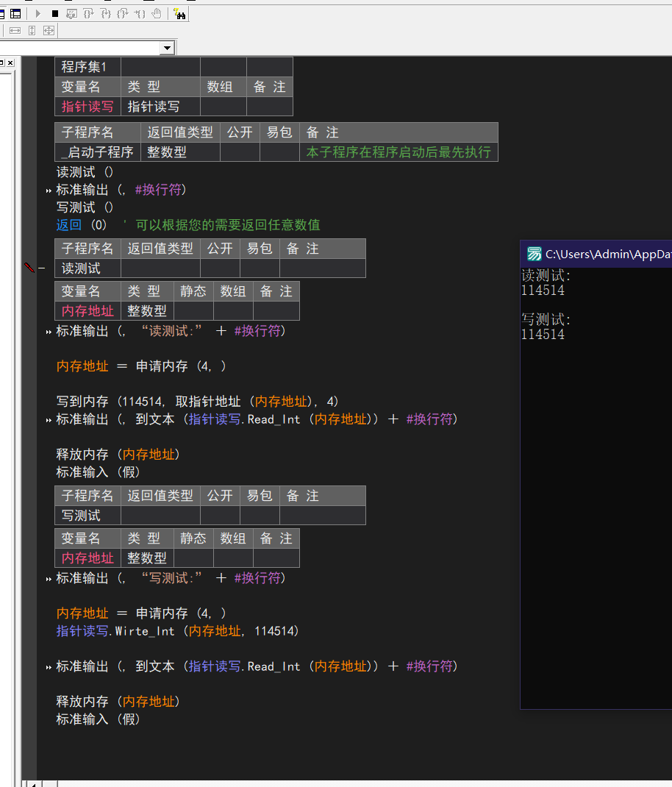Click the red breakpoint marker beside 读测试 subroutine
This screenshot has height=787, width=672.
pyautogui.click(x=29, y=268)
